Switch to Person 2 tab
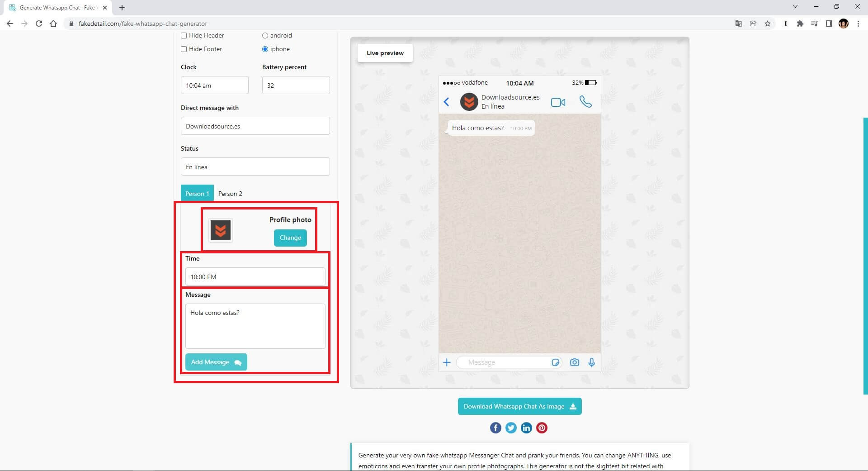The height and width of the screenshot is (471, 868). 230,194
